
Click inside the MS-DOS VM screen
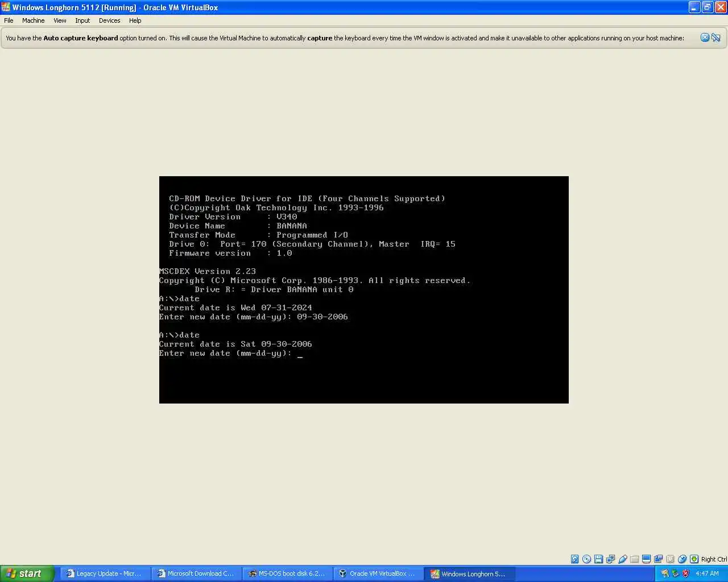click(x=364, y=290)
